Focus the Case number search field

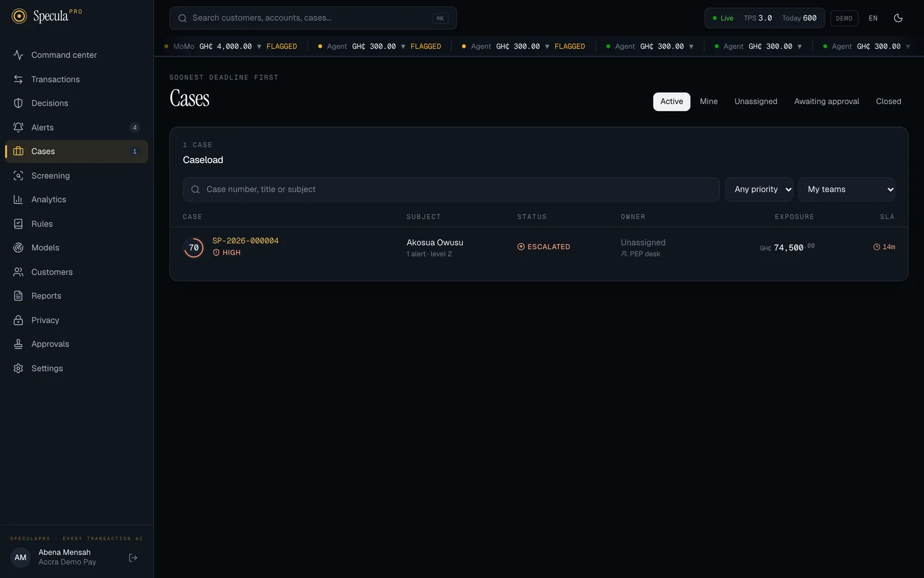(451, 190)
